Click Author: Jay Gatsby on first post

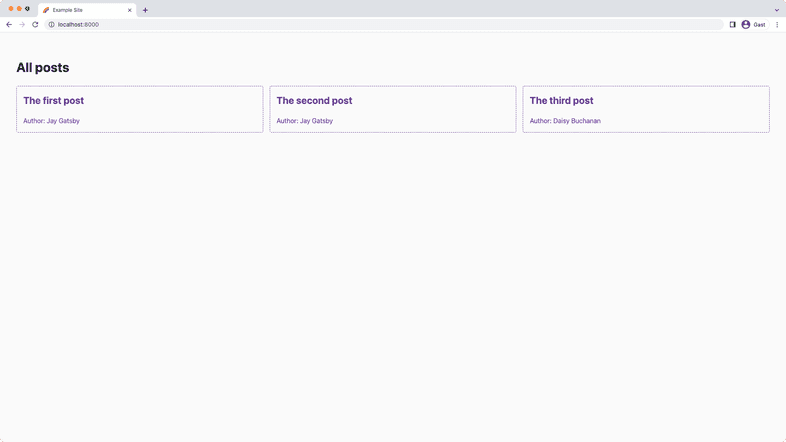coord(51,121)
